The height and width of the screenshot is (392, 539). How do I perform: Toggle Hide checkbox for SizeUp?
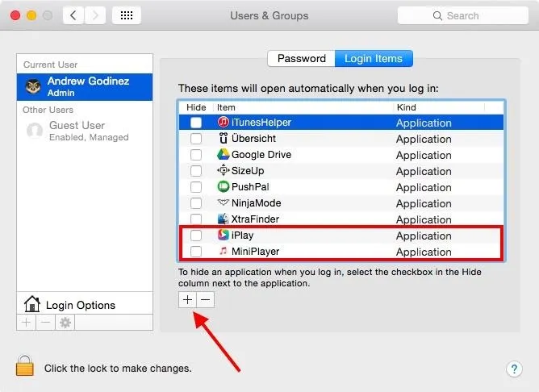tap(196, 171)
